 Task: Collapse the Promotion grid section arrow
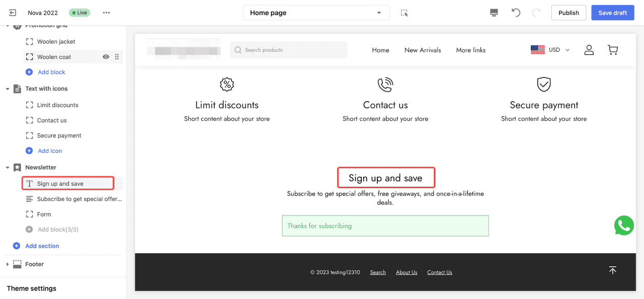[x=8, y=26]
